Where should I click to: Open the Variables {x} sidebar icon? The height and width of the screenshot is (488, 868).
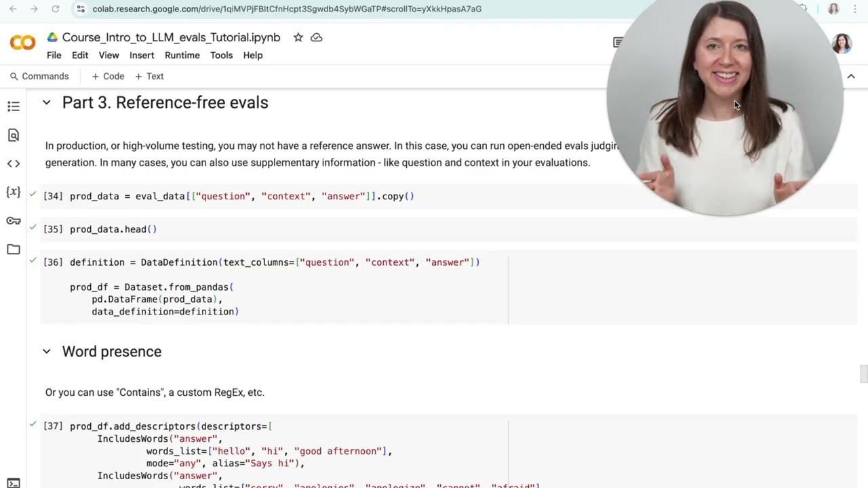(x=14, y=192)
